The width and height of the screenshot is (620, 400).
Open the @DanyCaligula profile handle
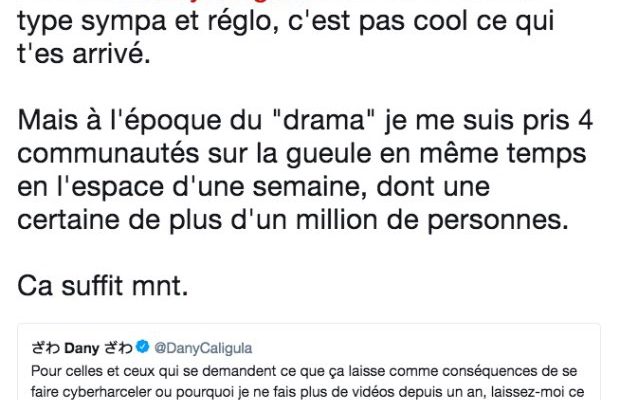coord(203,348)
